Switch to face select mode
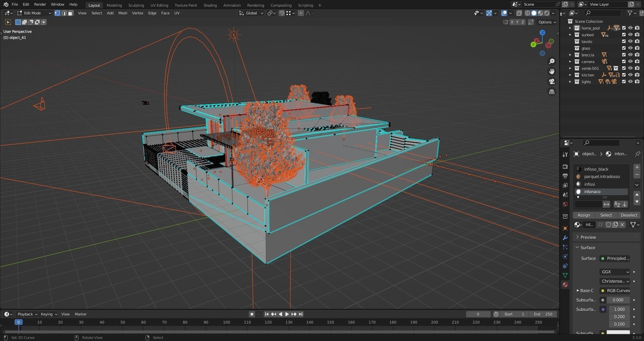 [x=71, y=13]
